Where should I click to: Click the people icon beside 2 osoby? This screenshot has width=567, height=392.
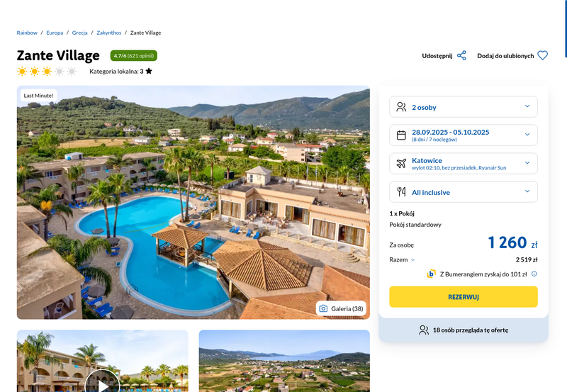tap(401, 106)
